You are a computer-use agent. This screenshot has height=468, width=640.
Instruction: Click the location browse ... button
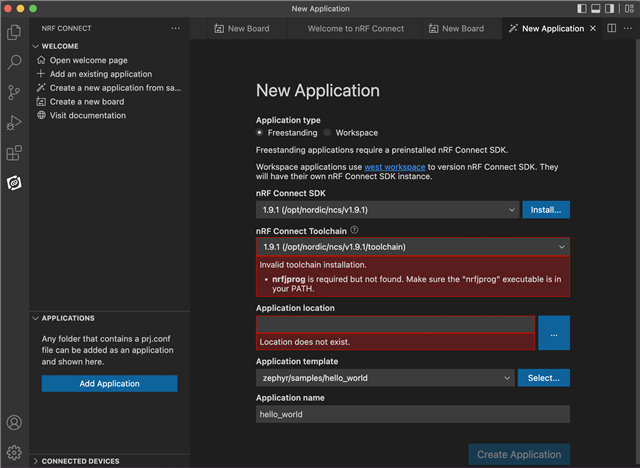554,333
